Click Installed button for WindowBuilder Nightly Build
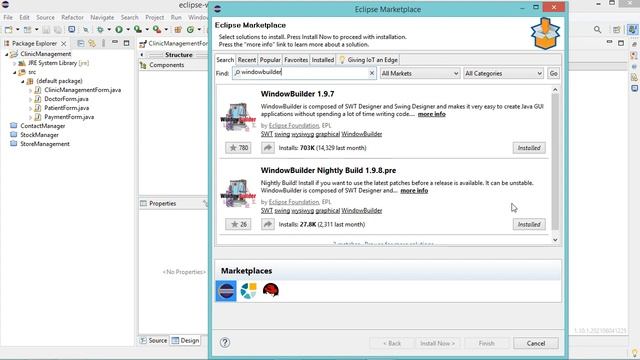Viewport: 640px width, 360px height. tap(529, 224)
